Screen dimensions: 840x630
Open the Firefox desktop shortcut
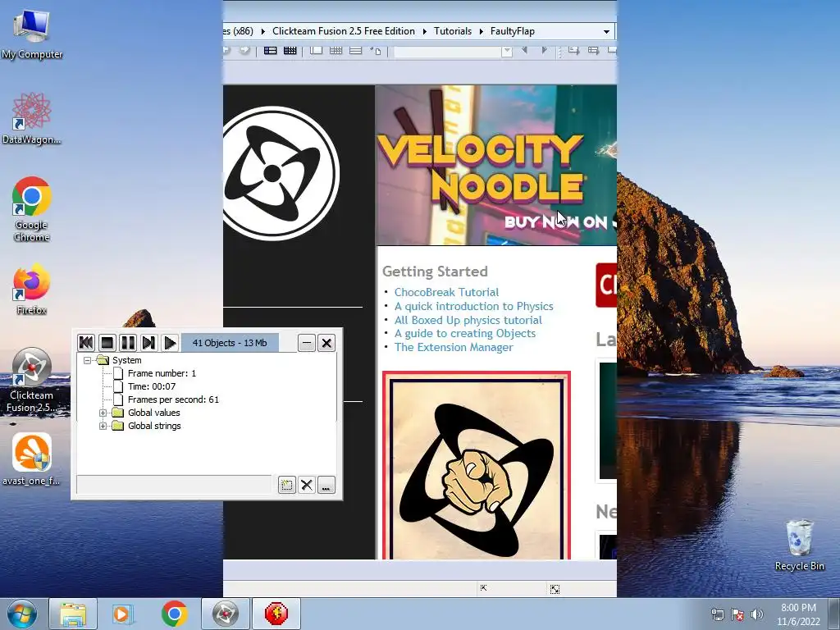point(32,288)
